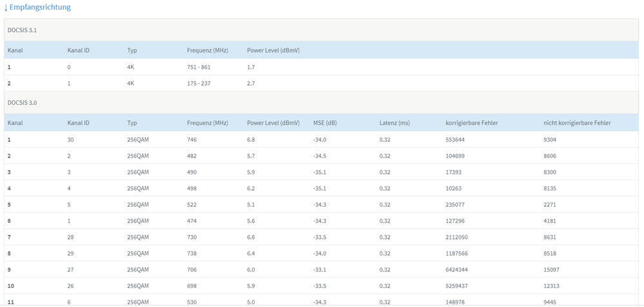
Task: Select power level 6.8
Action: 251,140
